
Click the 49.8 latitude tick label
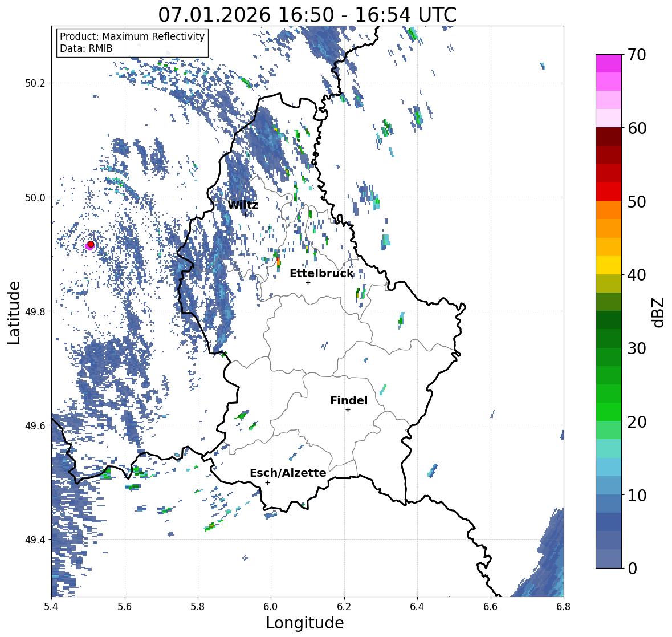(35, 311)
